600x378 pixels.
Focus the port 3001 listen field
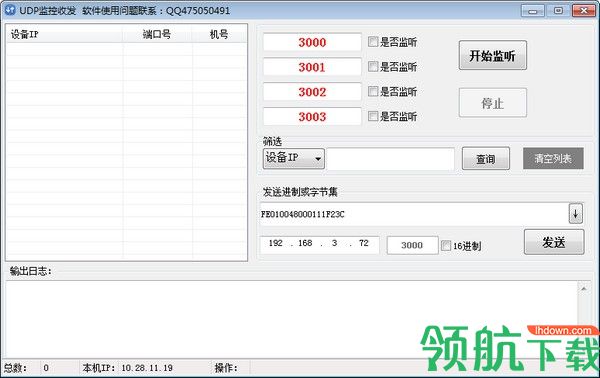pyautogui.click(x=312, y=67)
